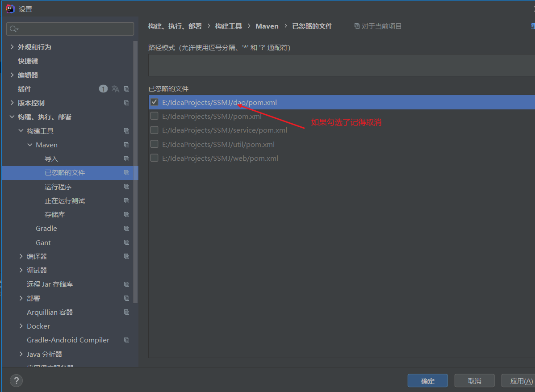This screenshot has height=392, width=535.
Task: Click the Maven breadcrumb link
Action: pos(267,26)
